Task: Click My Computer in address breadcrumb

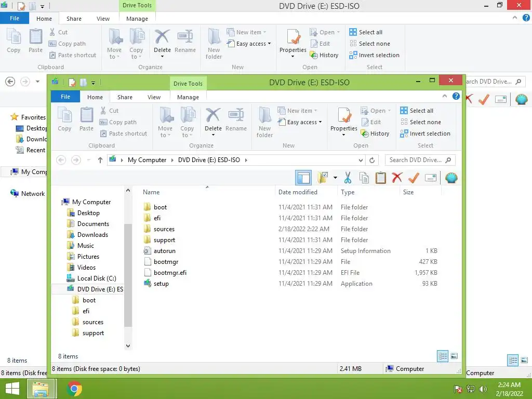Action: coord(147,160)
